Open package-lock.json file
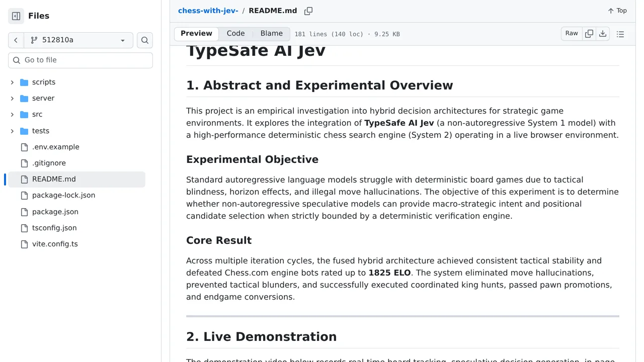Viewport: 644px width, 362px height. (63, 195)
